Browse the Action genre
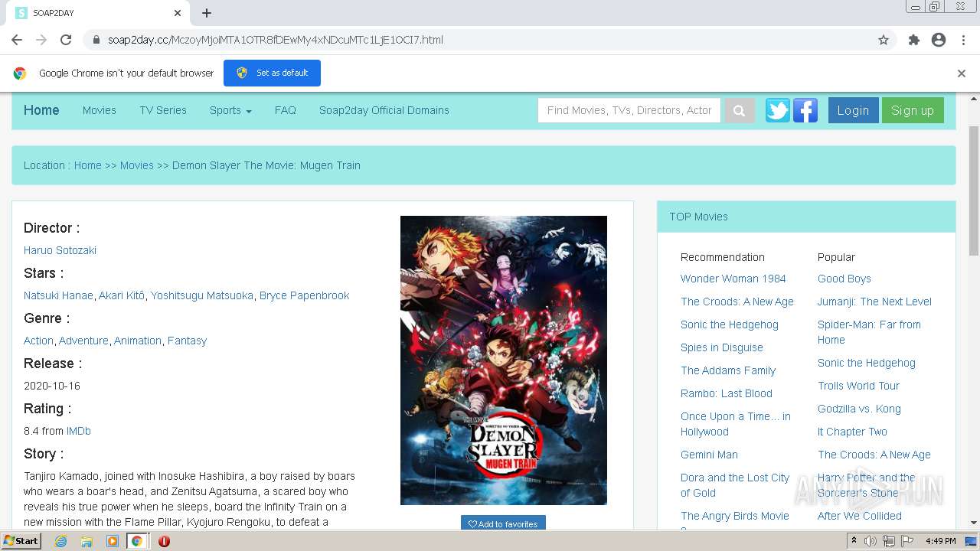980x551 pixels. (38, 341)
